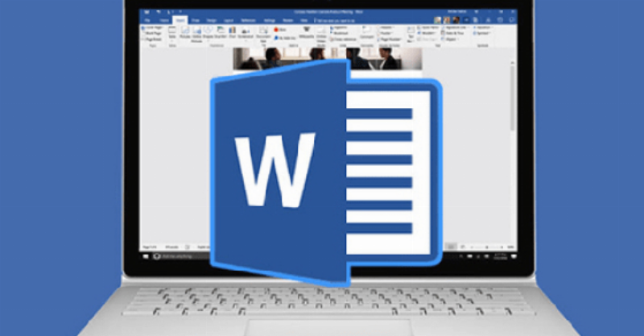Screen dimensions: 644x336
Task: Switch to the Draw ribbon tab
Action: coord(195,21)
